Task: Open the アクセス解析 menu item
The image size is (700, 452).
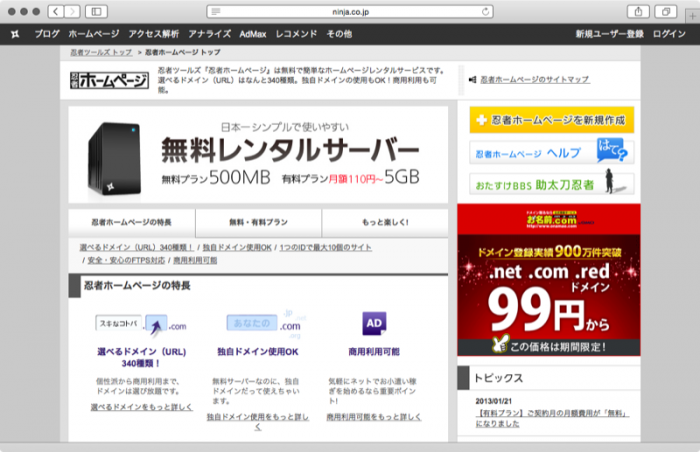Action: click(154, 34)
